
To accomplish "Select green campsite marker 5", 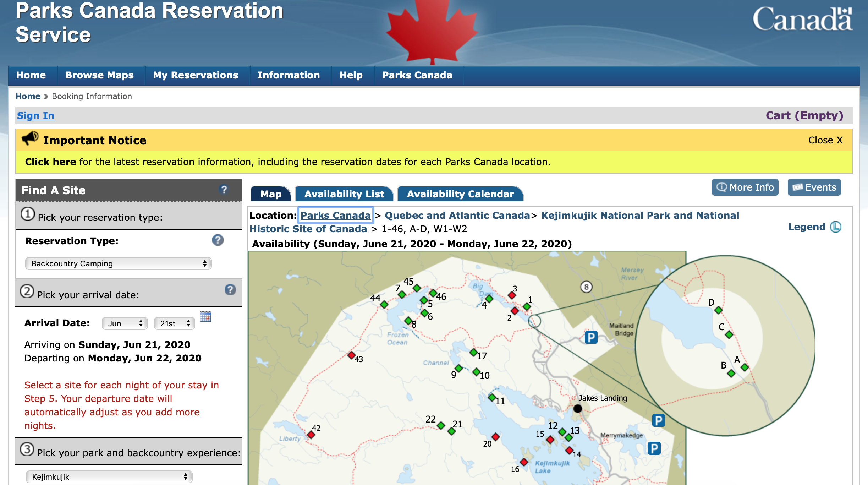I will pos(424,300).
